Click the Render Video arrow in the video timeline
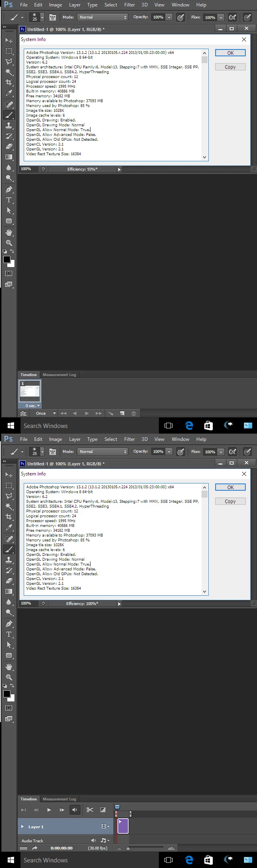This screenshot has height=868, width=257. click(35, 848)
